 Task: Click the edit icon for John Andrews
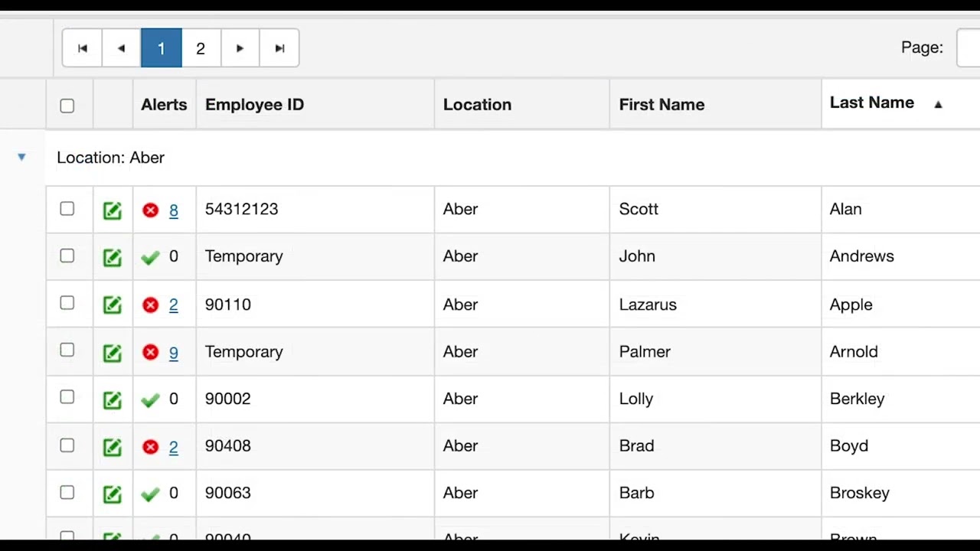(113, 257)
